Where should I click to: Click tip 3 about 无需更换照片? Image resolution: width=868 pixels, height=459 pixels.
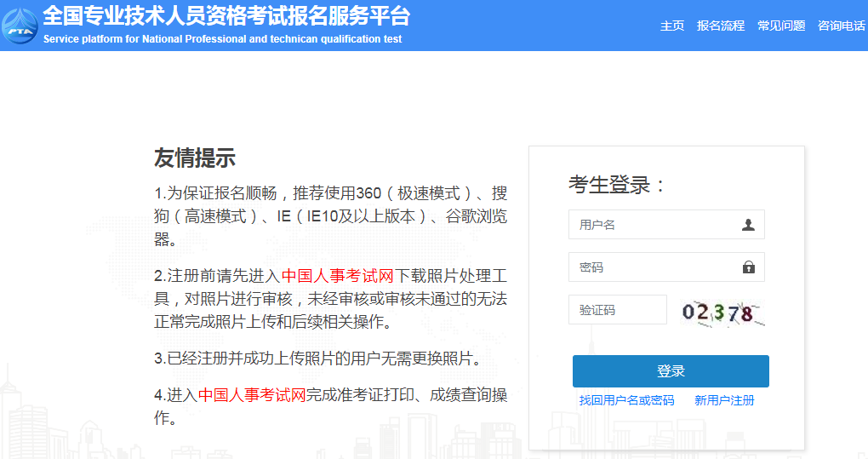click(x=318, y=359)
